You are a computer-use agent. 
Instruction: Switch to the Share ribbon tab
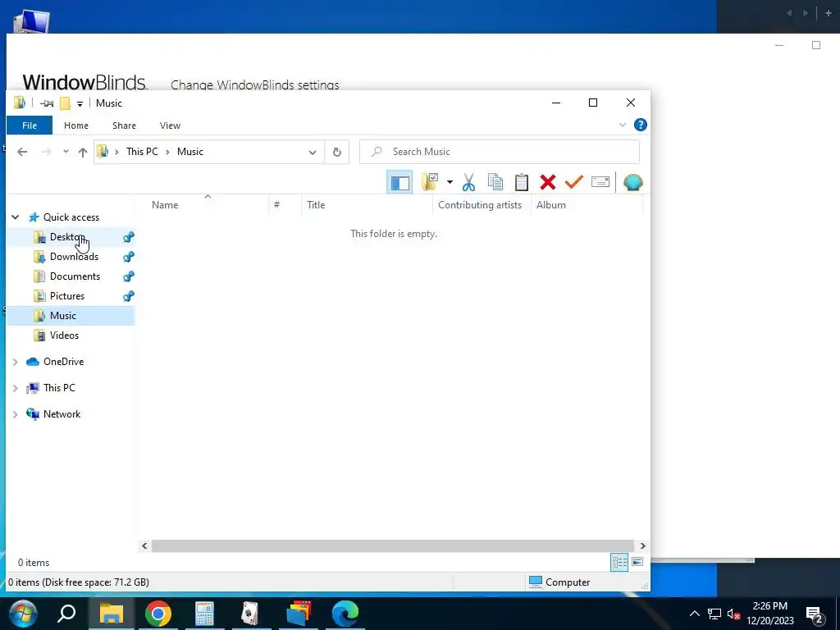coord(124,126)
